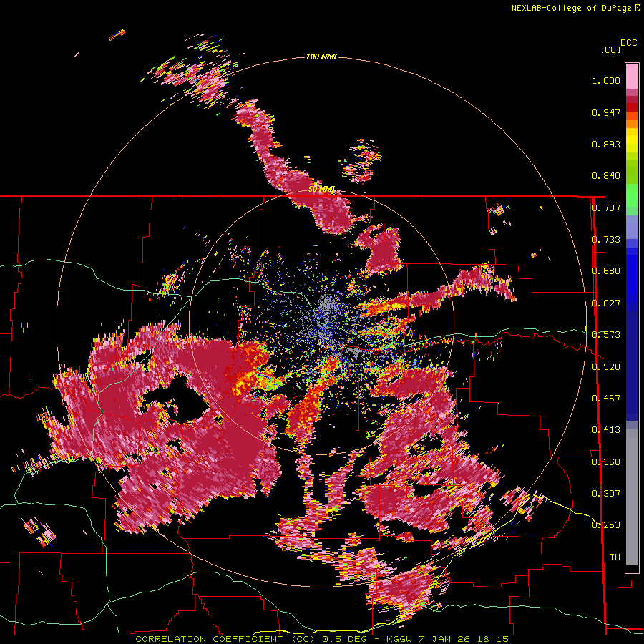The image size is (644, 644).
Task: Select the 0.467 legend value
Action: tap(606, 399)
